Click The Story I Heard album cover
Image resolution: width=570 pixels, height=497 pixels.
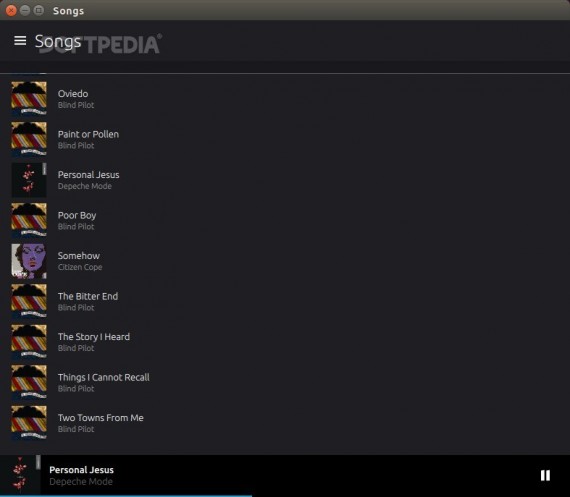click(29, 342)
